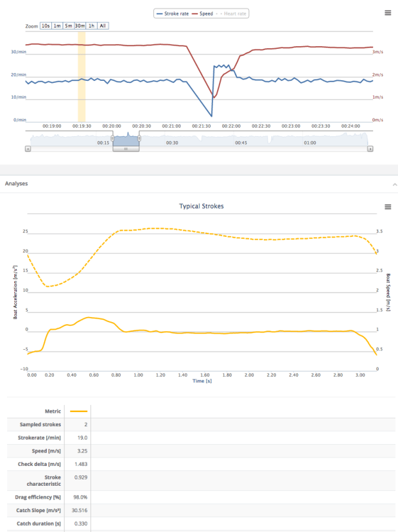398x532 pixels.
Task: Open the top chart hamburger menu
Action: point(388,12)
